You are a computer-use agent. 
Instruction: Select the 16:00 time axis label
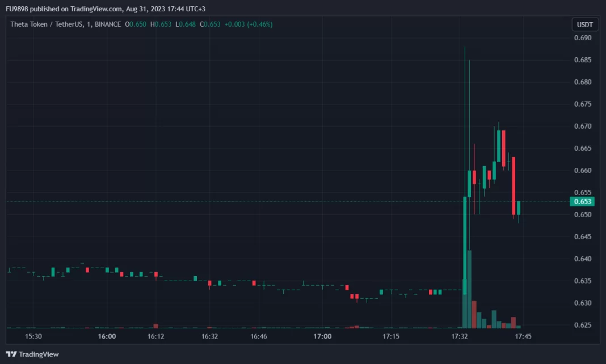pyautogui.click(x=107, y=336)
